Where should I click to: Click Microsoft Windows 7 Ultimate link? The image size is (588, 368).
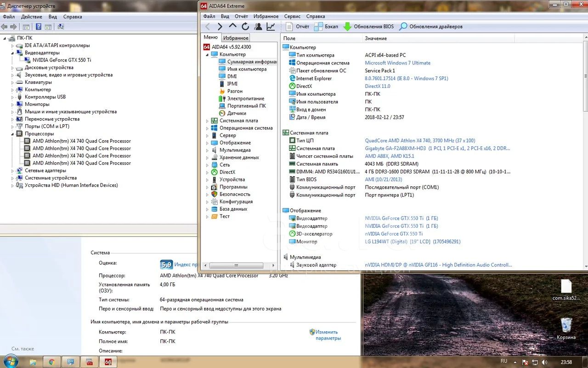[x=398, y=63]
